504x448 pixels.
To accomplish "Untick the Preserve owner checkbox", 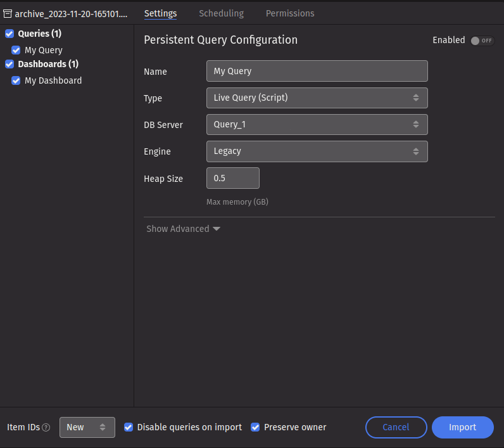I will 255,427.
